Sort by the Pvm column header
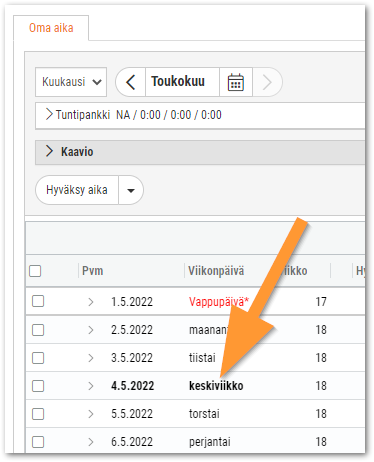Image resolution: width=374 pixels, height=462 pixels. point(93,271)
